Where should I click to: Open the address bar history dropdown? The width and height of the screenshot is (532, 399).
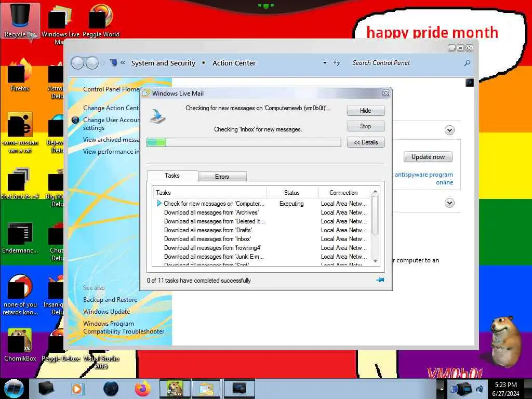(x=325, y=63)
